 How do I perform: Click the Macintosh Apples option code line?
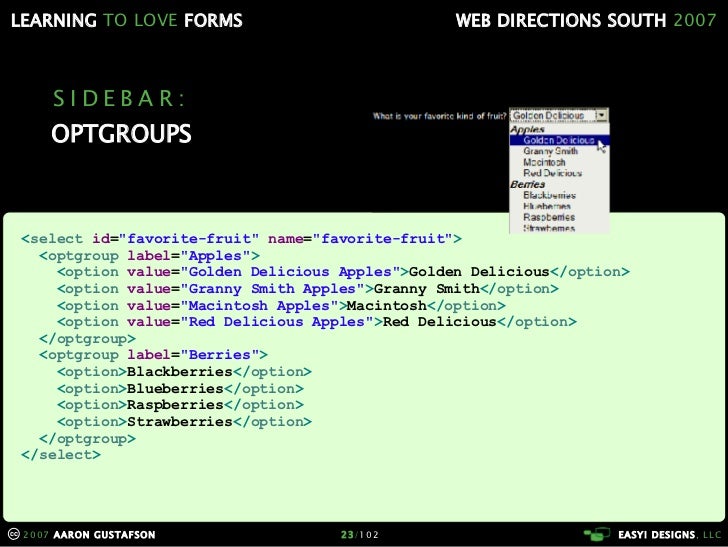281,306
